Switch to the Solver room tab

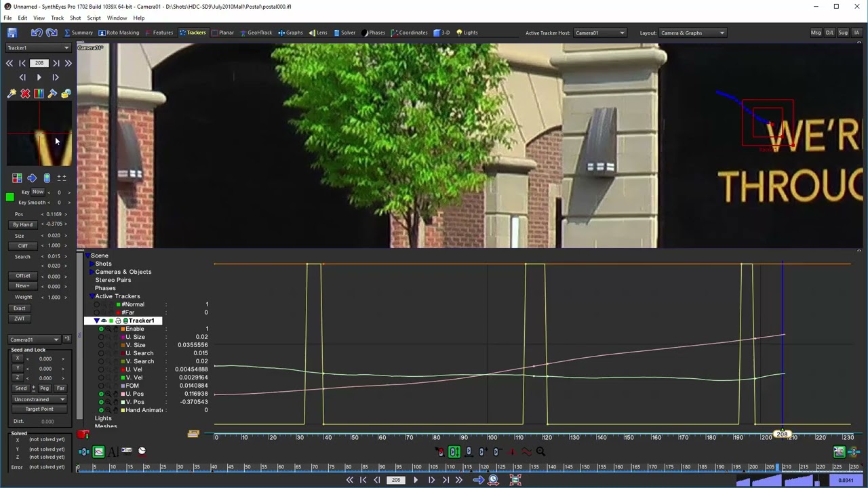[x=344, y=33]
